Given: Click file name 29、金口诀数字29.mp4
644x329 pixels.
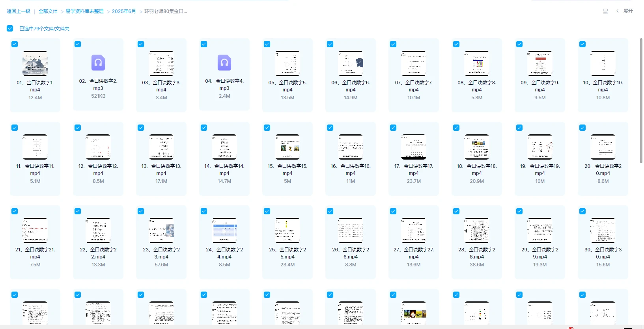Looking at the screenshot, I should tap(540, 253).
